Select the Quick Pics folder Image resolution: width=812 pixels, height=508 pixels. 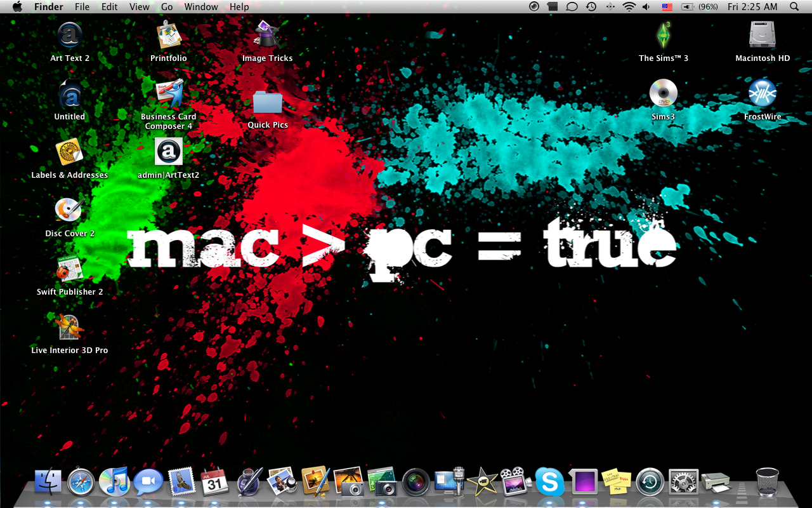tap(268, 102)
